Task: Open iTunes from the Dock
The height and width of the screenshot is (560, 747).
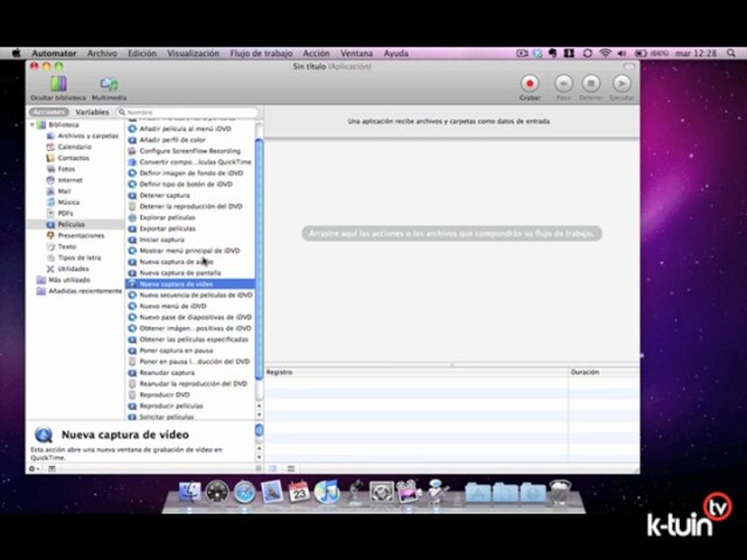Action: coord(326,492)
